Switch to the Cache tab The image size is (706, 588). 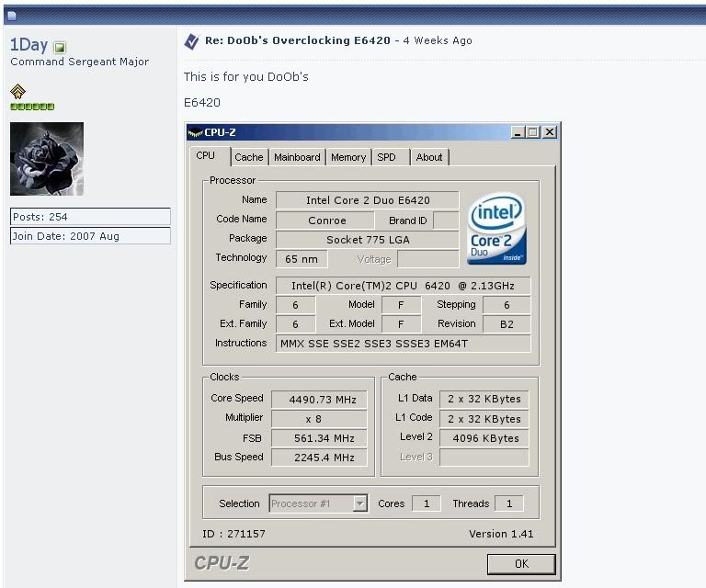pos(248,157)
